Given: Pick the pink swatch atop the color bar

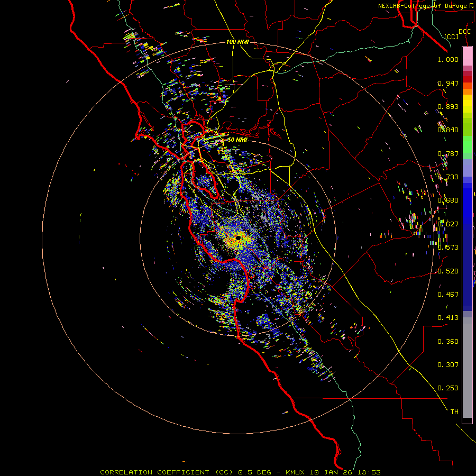Looking at the screenshot, I should pyautogui.click(x=467, y=56).
